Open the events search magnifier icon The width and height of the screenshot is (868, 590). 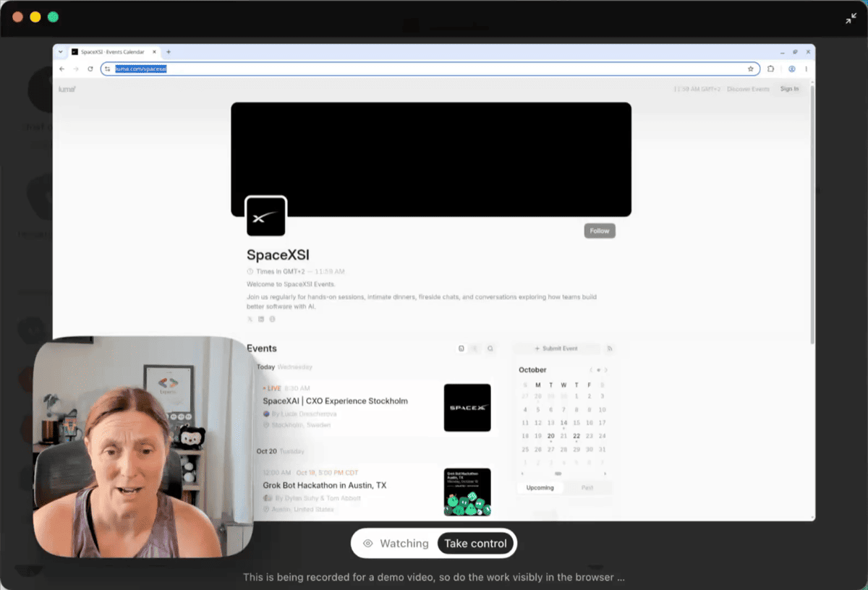click(490, 349)
